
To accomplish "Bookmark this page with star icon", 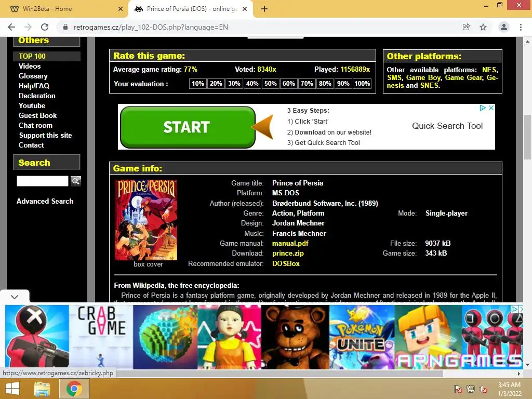I will (x=483, y=27).
